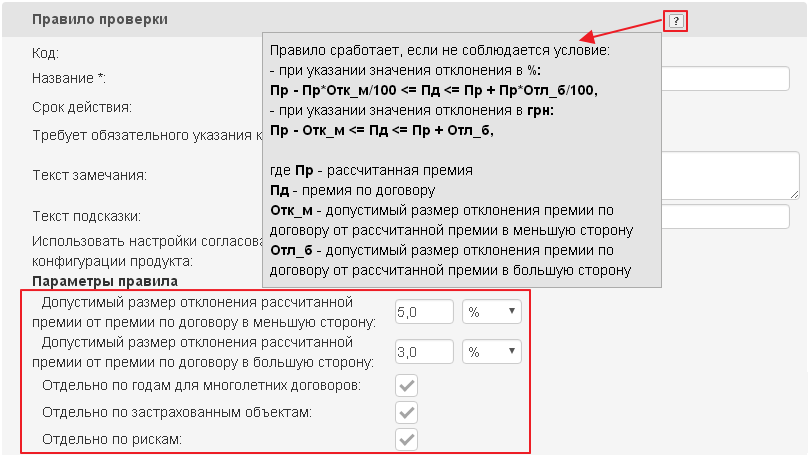Toggle the separately by risks checkbox
This screenshot has width=808, height=455.
(407, 439)
